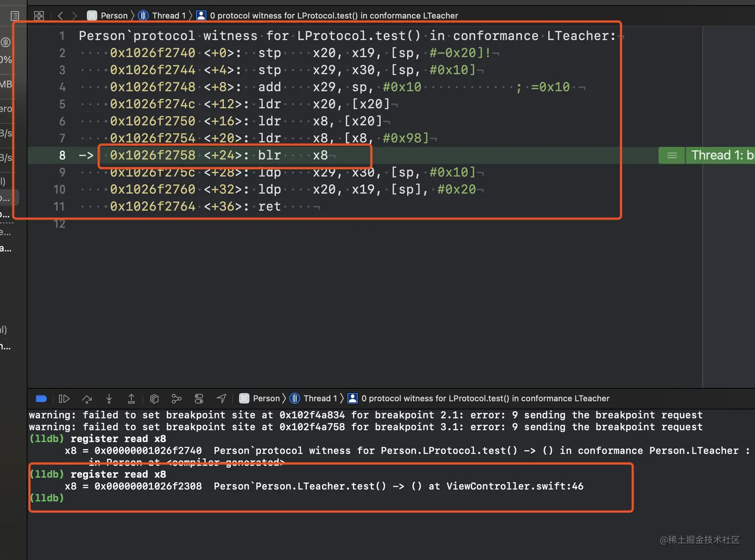Open Person item in top jump bar

click(x=108, y=15)
